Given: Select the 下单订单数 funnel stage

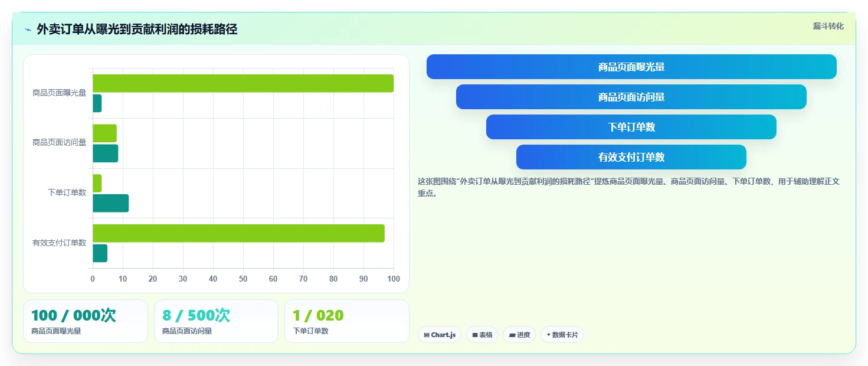Looking at the screenshot, I should coord(631,127).
